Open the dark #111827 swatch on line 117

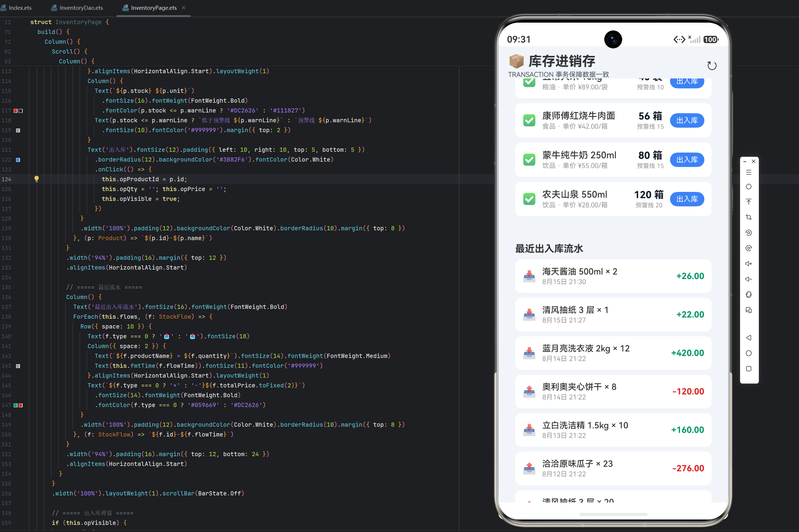pyautogui.click(x=21, y=111)
